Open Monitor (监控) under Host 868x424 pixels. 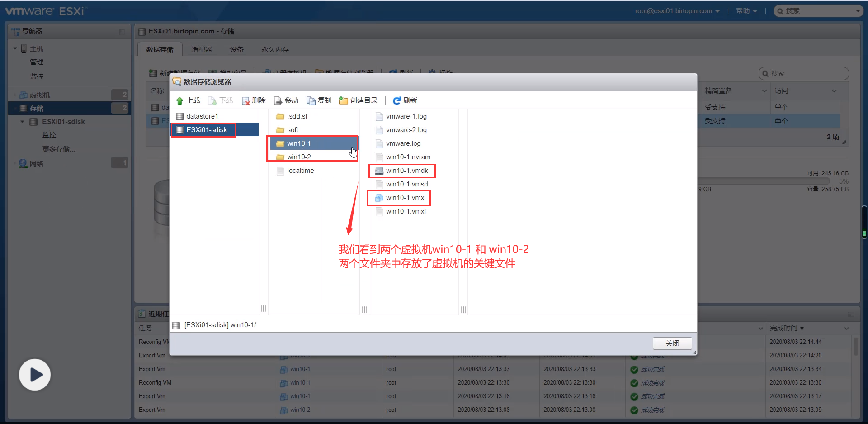pos(37,76)
